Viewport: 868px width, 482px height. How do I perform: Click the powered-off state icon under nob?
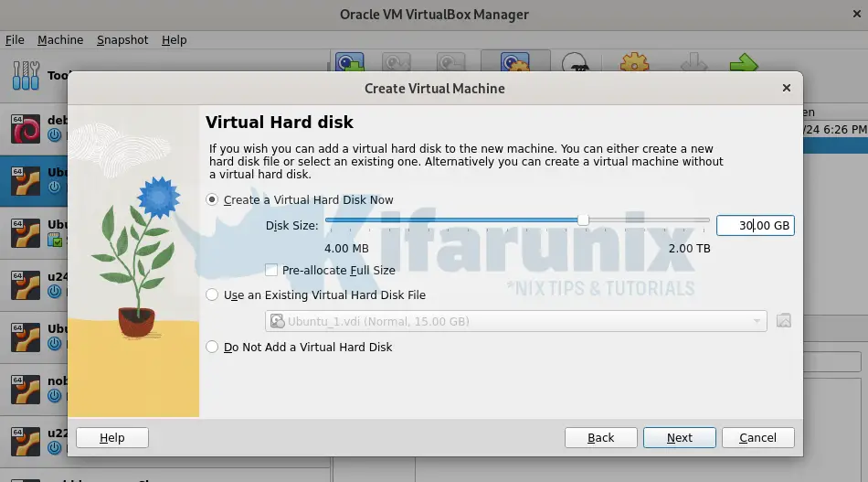click(54, 396)
